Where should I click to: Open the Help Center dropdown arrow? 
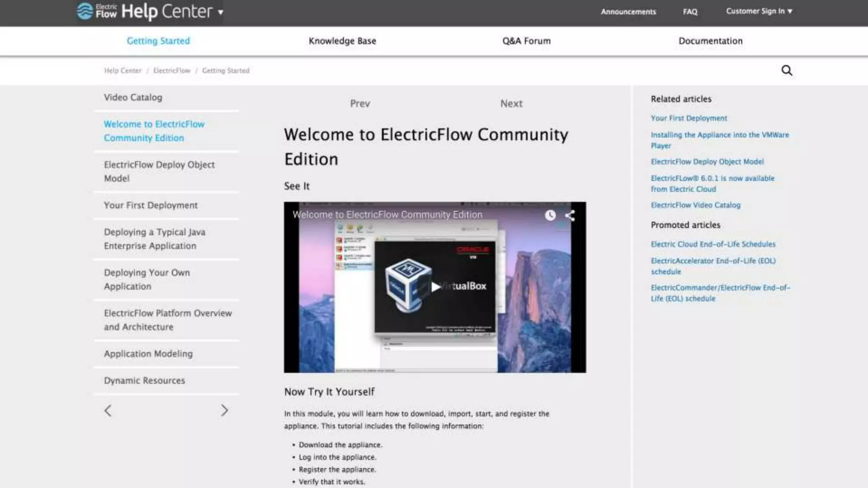click(220, 12)
